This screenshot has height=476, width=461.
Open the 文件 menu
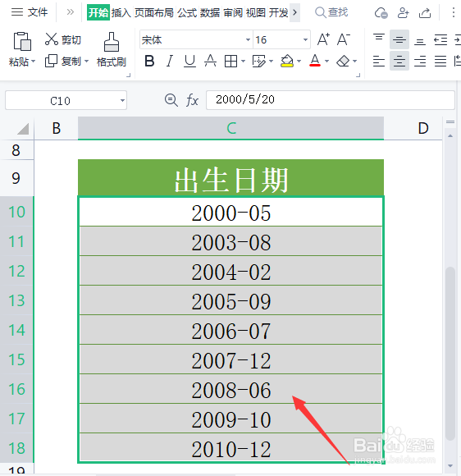coord(30,12)
